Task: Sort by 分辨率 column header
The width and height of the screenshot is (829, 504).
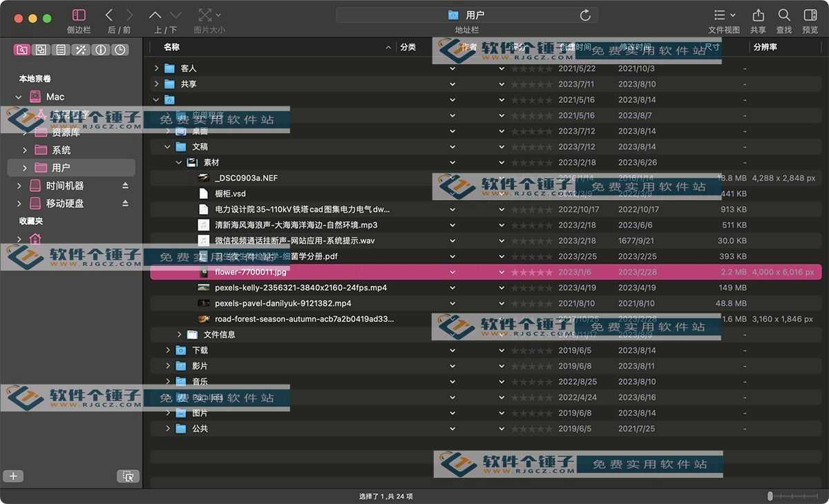Action: click(765, 47)
